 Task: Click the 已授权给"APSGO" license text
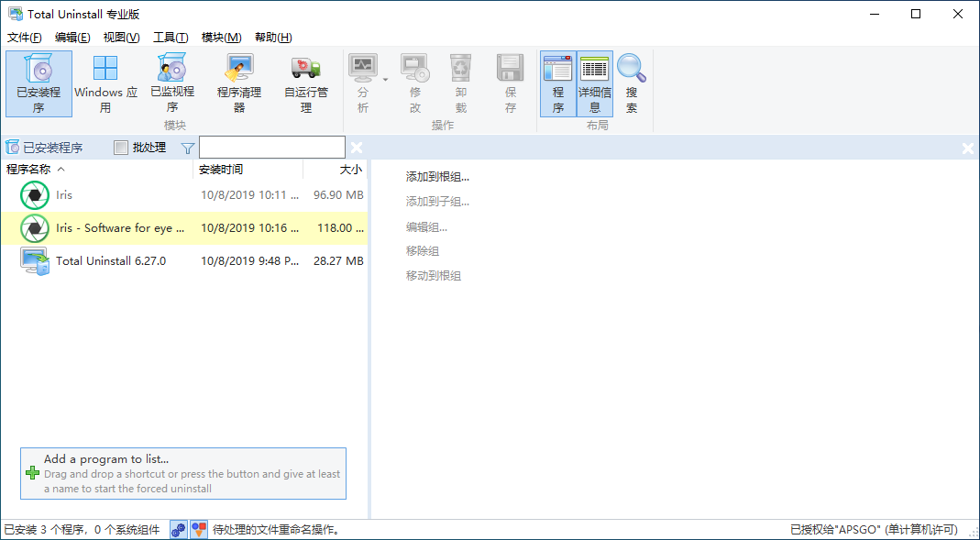pos(873,531)
